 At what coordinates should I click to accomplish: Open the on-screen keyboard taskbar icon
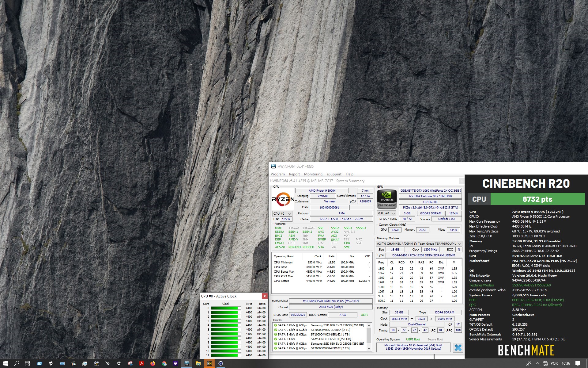[x=62, y=363]
